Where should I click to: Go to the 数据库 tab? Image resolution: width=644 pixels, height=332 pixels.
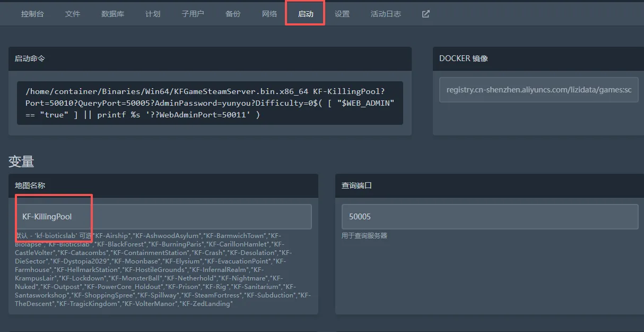(112, 14)
